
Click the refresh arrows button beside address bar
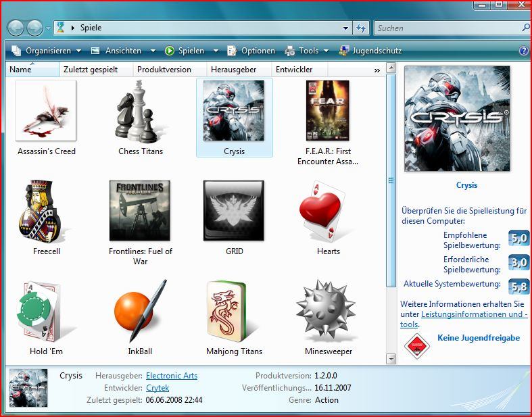[x=361, y=28]
